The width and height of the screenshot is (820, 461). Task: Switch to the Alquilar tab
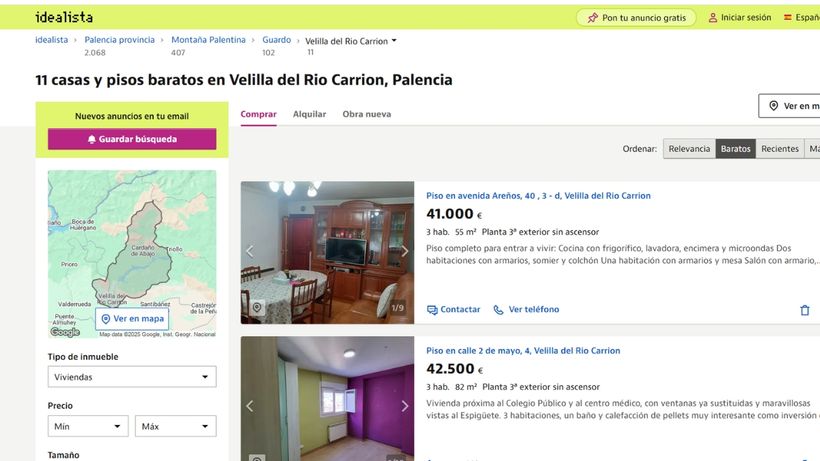[309, 114]
